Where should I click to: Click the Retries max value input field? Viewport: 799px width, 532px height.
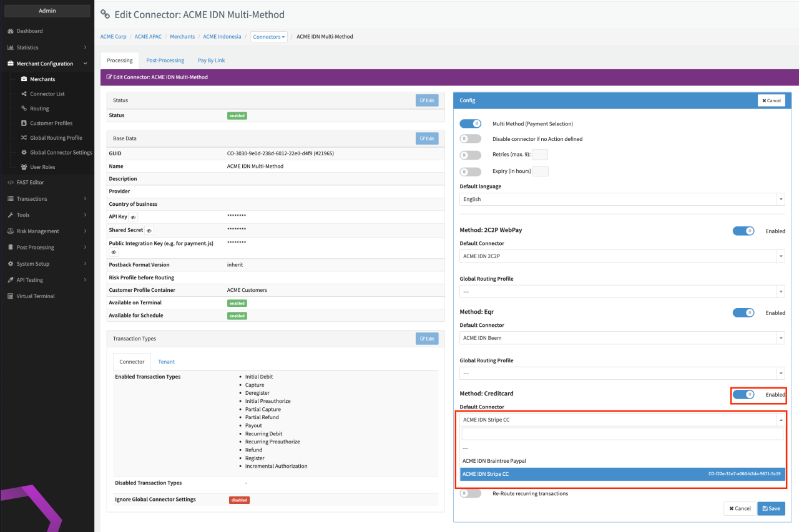pyautogui.click(x=539, y=155)
